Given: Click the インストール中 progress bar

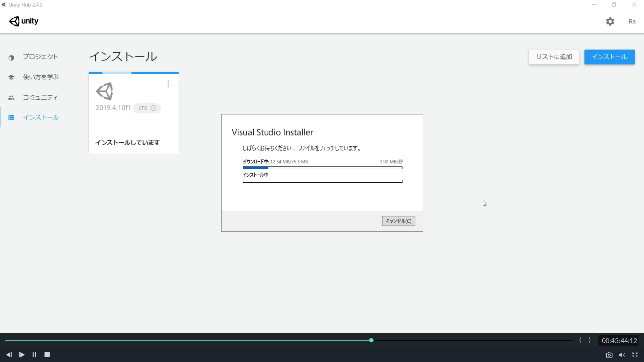Looking at the screenshot, I should click(x=322, y=181).
